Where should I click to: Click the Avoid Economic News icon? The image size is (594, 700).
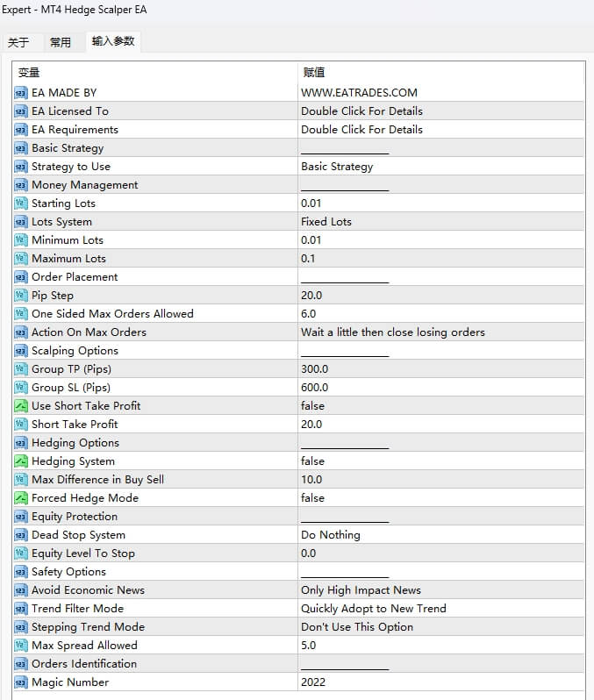pyautogui.click(x=21, y=590)
